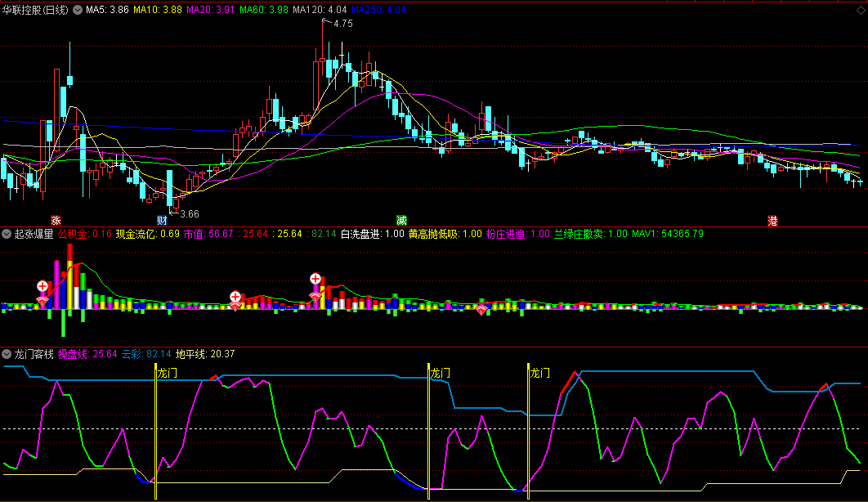Screen dimensions: 868x502
Task: Click the 华联控股(日线) chart title
Action: coord(35,10)
